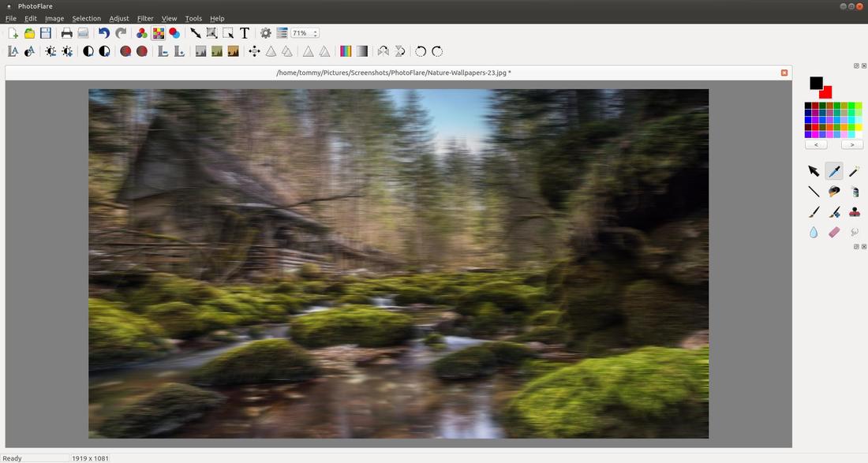This screenshot has width=868, height=463.
Task: Rotate the image clockwise
Action: click(x=437, y=51)
